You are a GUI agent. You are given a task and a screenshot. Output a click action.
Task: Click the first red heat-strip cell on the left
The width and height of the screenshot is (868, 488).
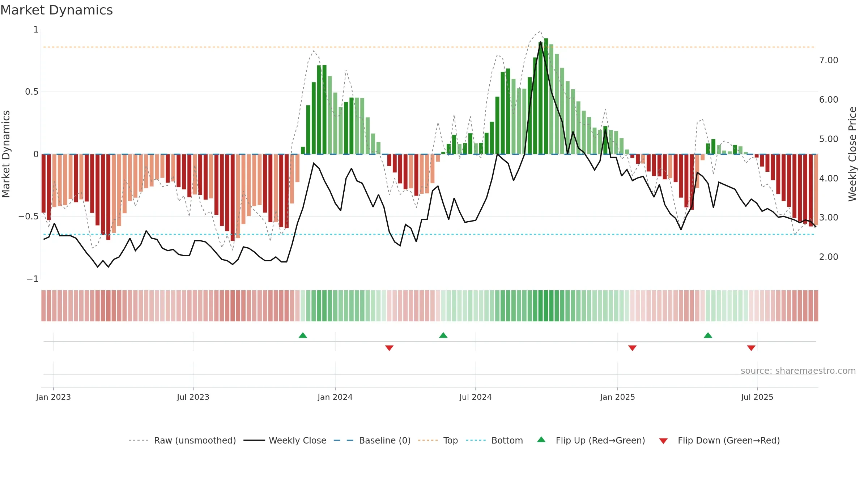pyautogui.click(x=43, y=306)
